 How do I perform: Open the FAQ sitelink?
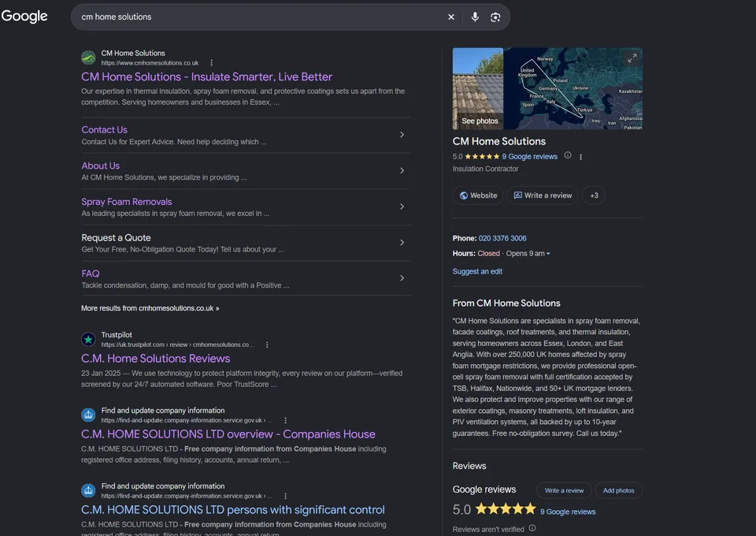point(90,274)
